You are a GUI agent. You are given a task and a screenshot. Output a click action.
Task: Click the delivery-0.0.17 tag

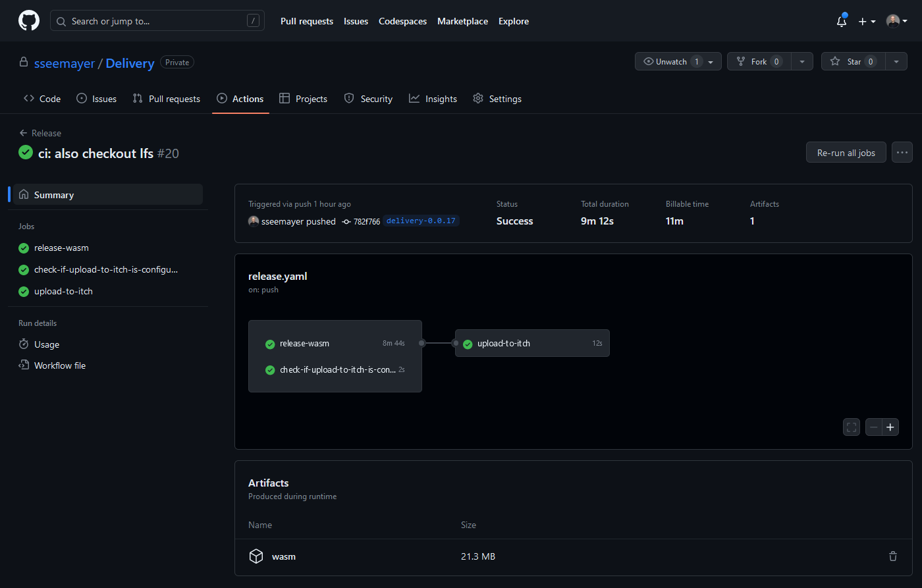(x=421, y=221)
